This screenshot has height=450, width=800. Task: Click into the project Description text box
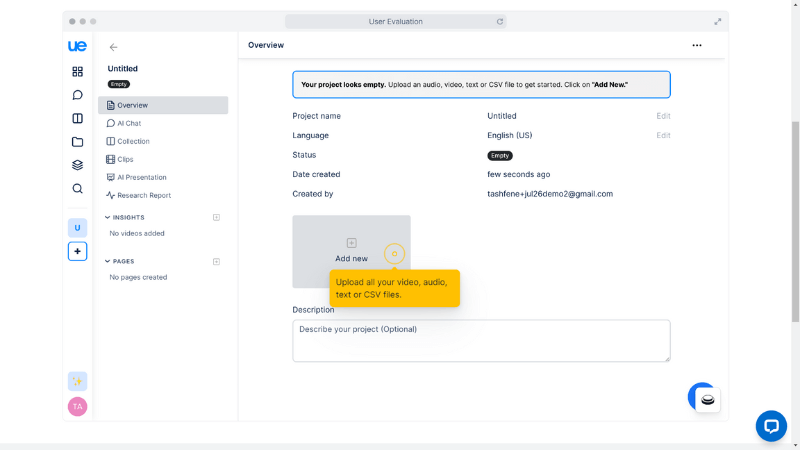coord(481,340)
